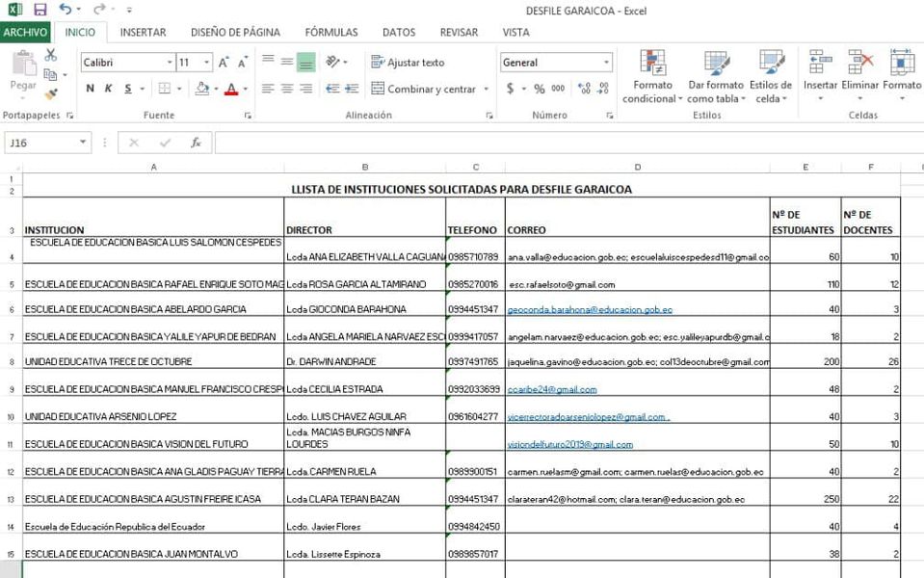Image resolution: width=924 pixels, height=578 pixels.
Task: Open the Name Box dropdown showing J16
Action: 83,143
